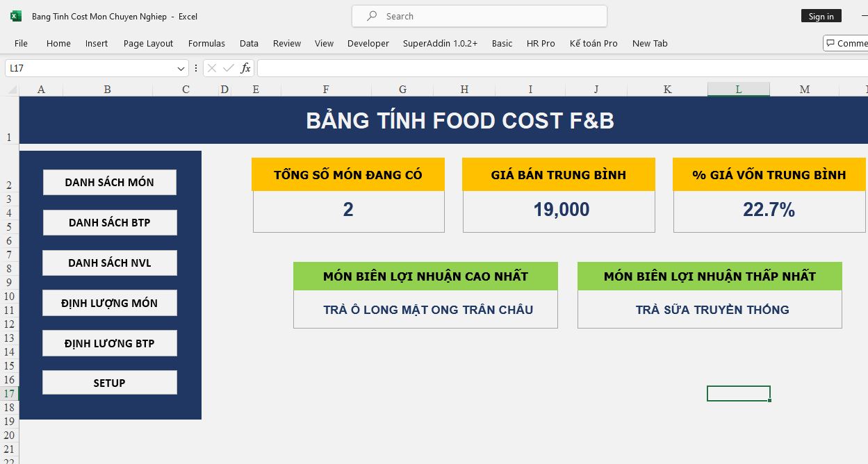Expand the Name Box dropdown arrow
Viewport: 868px width, 464px height.
[x=181, y=68]
